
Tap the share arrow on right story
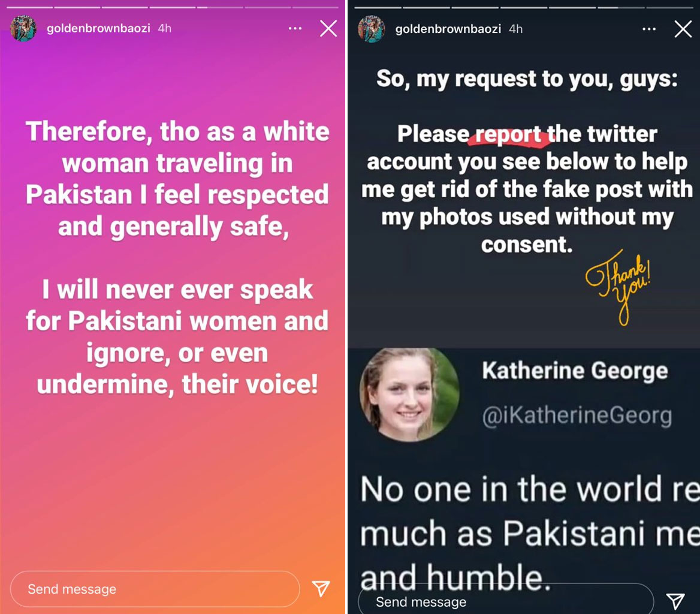[x=675, y=601]
